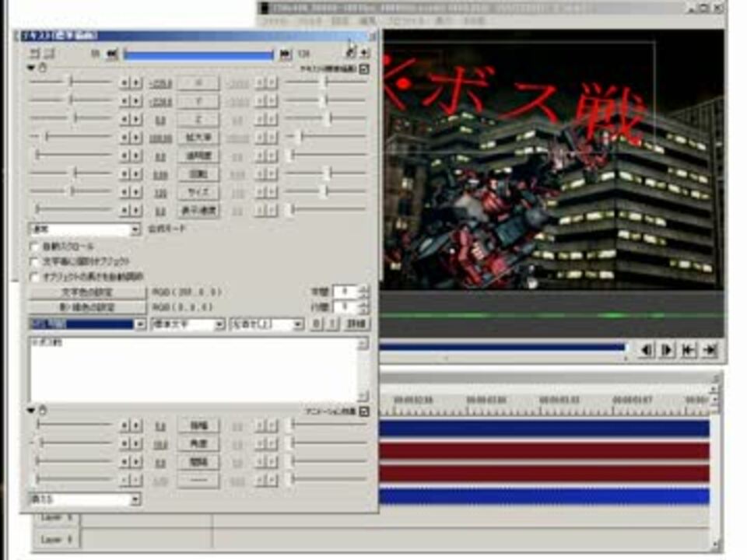Open the animation effect type dropdown
747x560 pixels.
tap(86, 499)
